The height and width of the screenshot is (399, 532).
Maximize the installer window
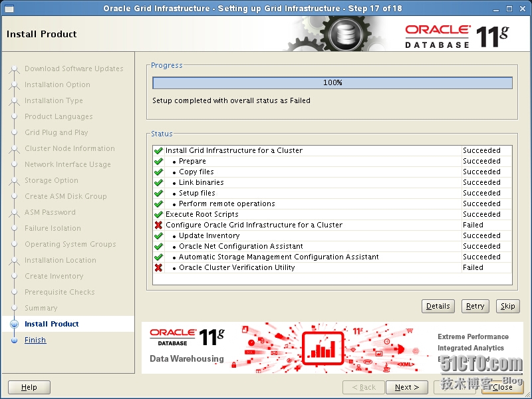tap(509, 9)
